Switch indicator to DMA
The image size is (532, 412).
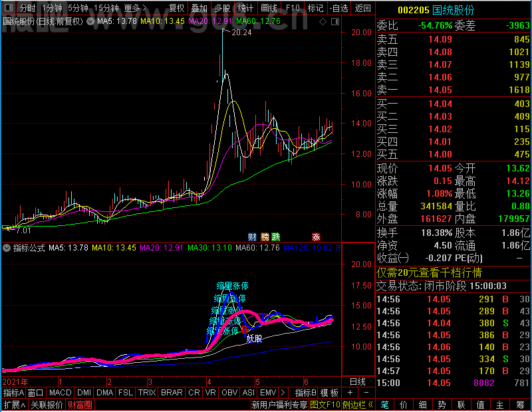[x=105, y=393]
